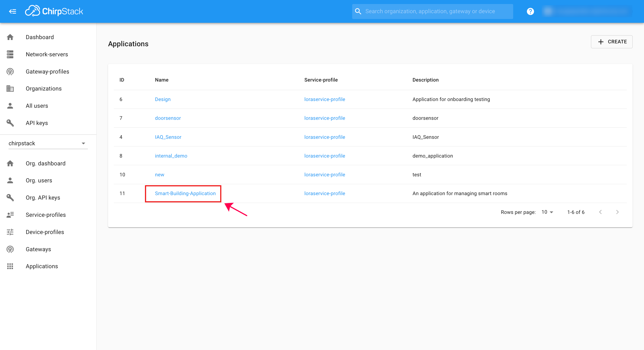Click the Service-profiles icon in the sidebar
This screenshot has height=350, width=644.
coord(10,215)
